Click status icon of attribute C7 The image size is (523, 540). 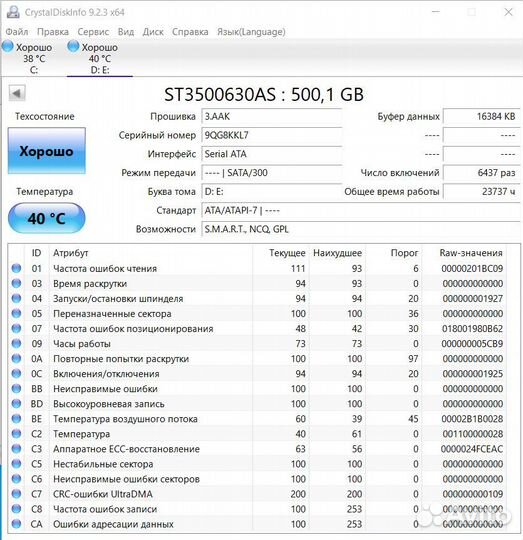16,494
